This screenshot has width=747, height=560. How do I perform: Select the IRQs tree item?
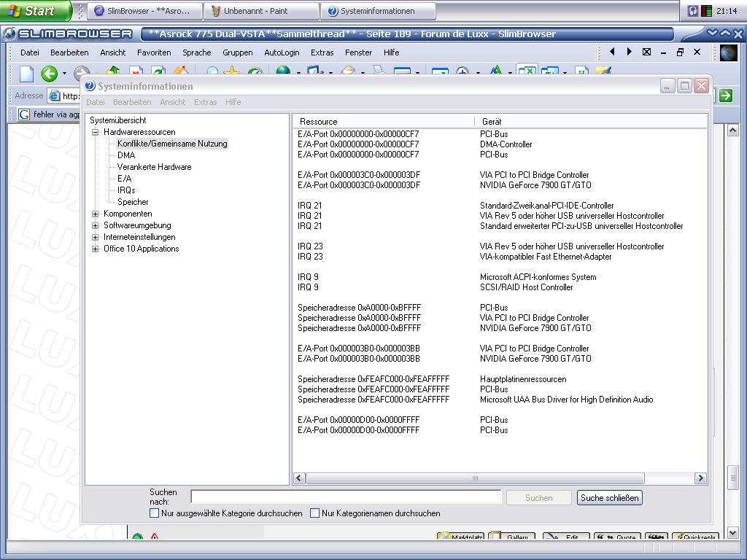126,190
